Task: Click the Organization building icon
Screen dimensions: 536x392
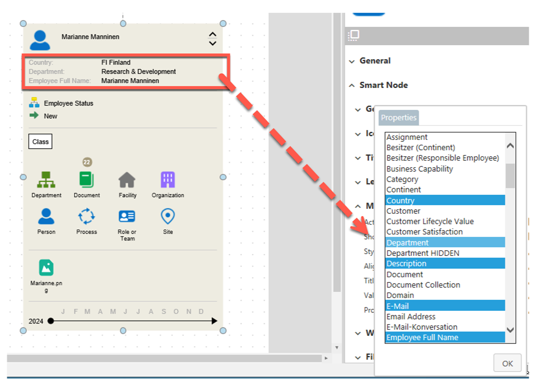Action: (x=167, y=180)
